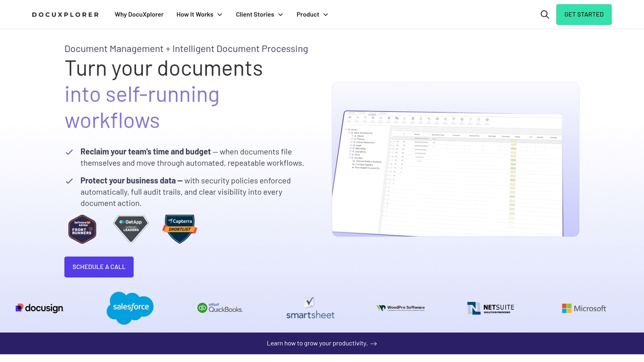
Task: Click the GET STARTED button
Action: click(584, 14)
